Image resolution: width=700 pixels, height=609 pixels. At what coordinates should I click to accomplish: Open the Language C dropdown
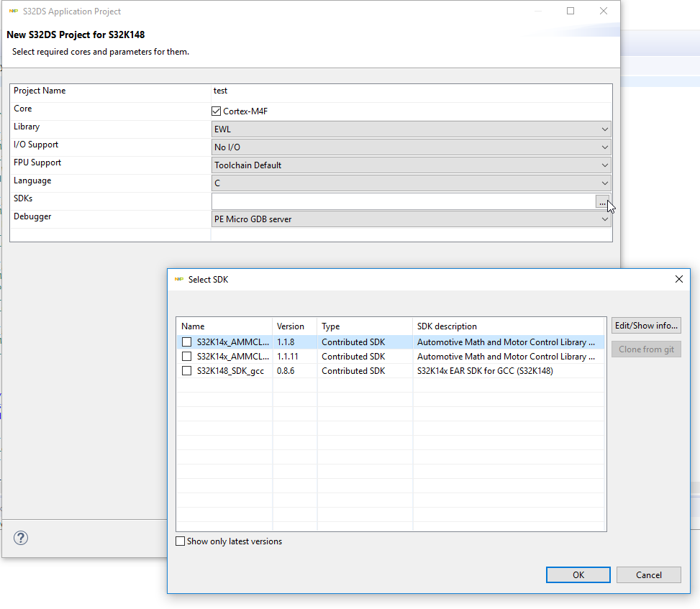411,183
